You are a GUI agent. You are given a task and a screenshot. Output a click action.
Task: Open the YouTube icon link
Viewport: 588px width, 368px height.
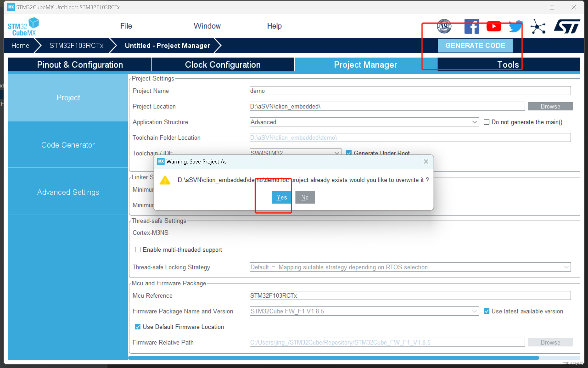point(493,26)
